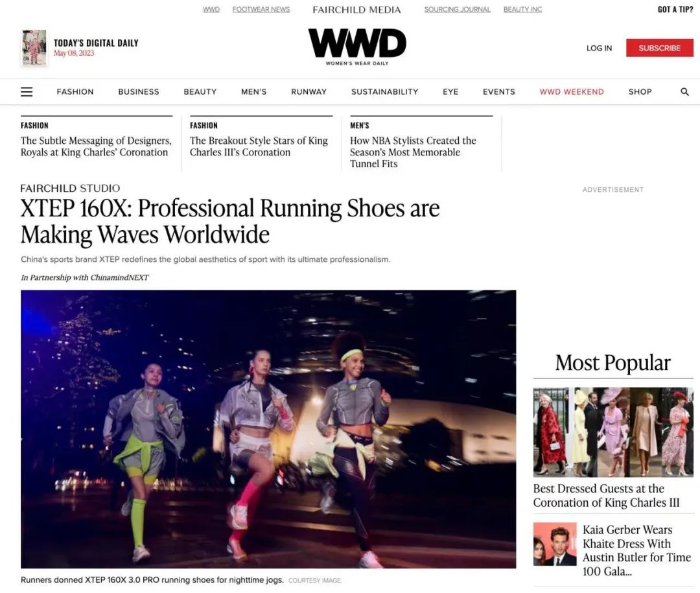
Task: Open the Kaia Gerber Khaite Dress story
Action: click(636, 550)
